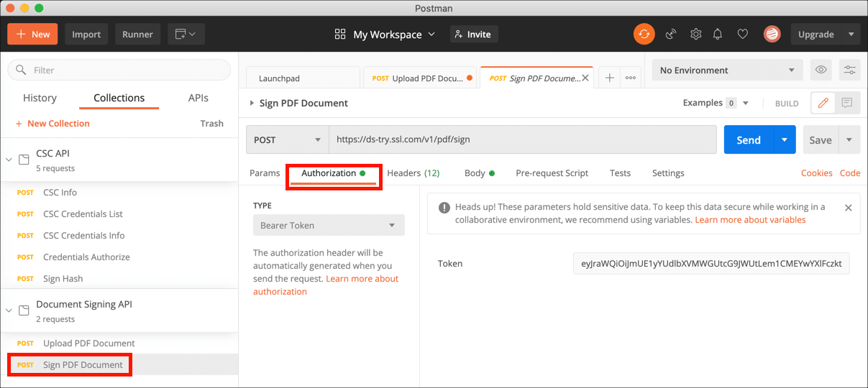This screenshot has width=868, height=388.
Task: Open the Pre-request Script tab
Action: coord(552,173)
